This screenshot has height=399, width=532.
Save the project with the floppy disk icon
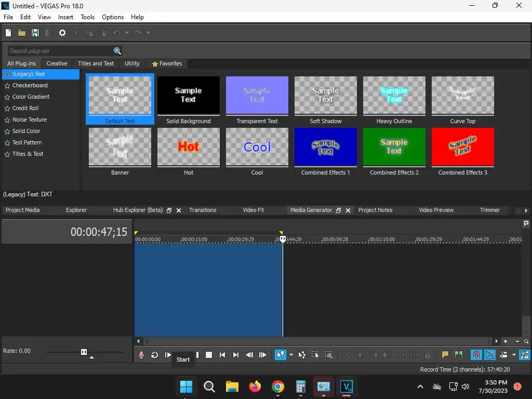click(35, 33)
